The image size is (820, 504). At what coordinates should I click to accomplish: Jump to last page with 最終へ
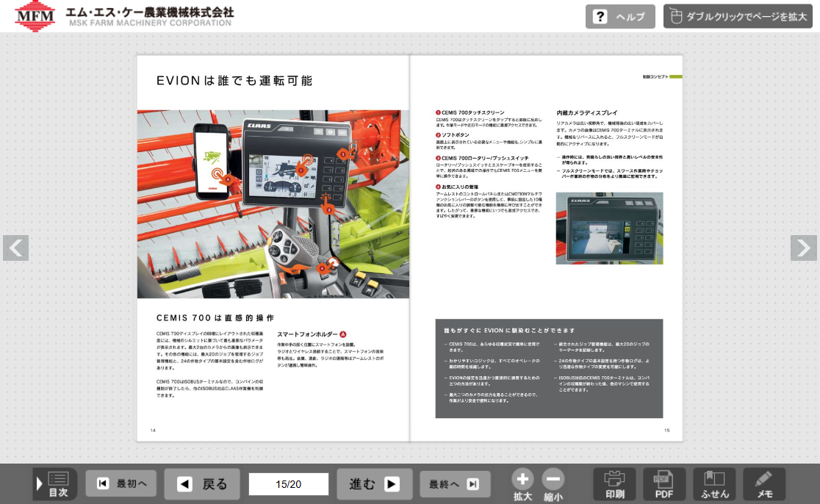(x=455, y=484)
